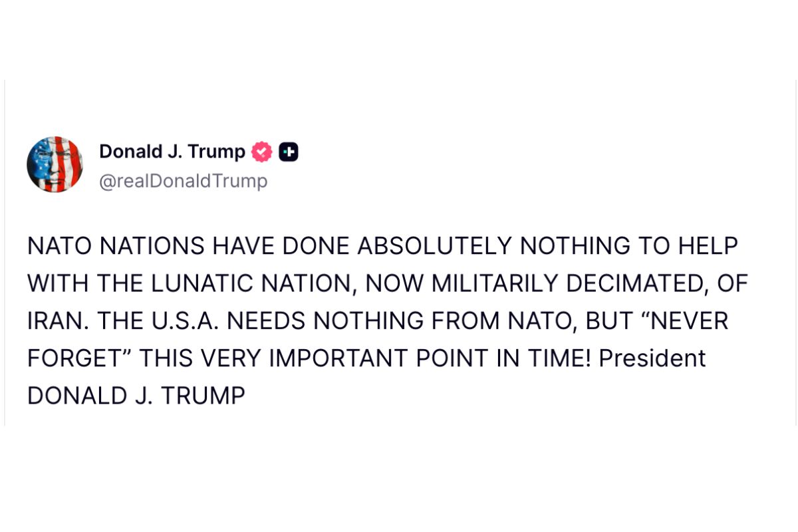Visit the @realDonaldTrump handle
Screen dimensions: 798x532
click(x=183, y=182)
